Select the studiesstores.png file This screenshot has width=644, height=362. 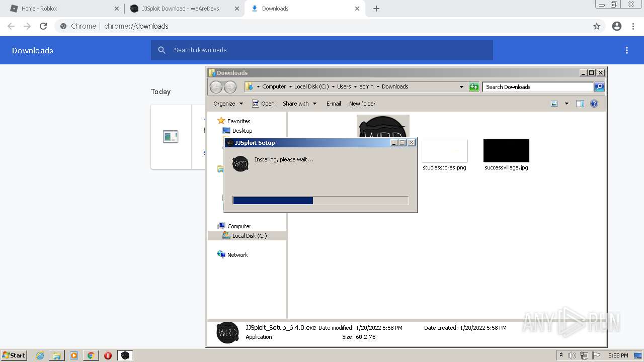[444, 155]
